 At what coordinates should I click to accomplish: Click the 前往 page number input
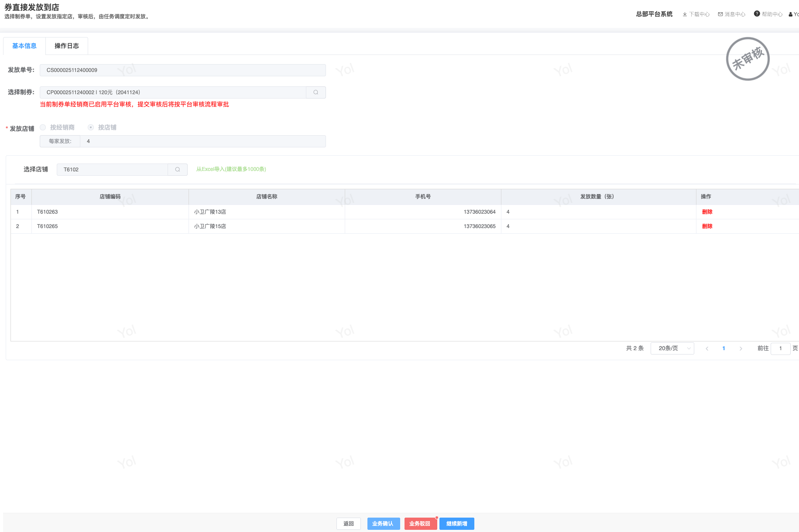(x=781, y=348)
